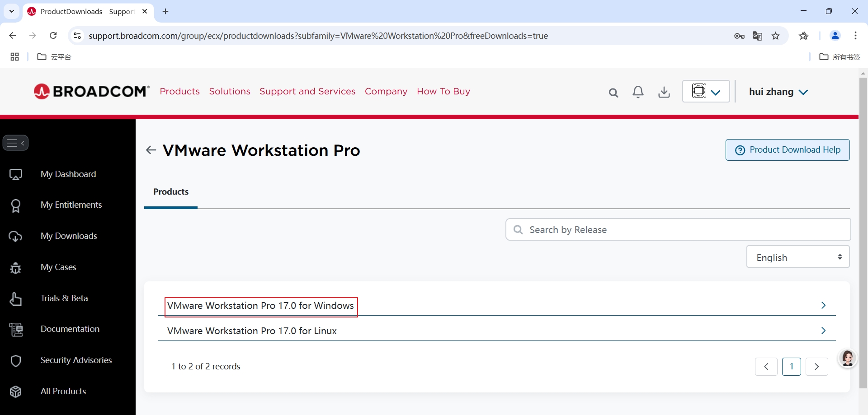The image size is (868, 415).
Task: Click the Broadcom logo
Action: 91,91
